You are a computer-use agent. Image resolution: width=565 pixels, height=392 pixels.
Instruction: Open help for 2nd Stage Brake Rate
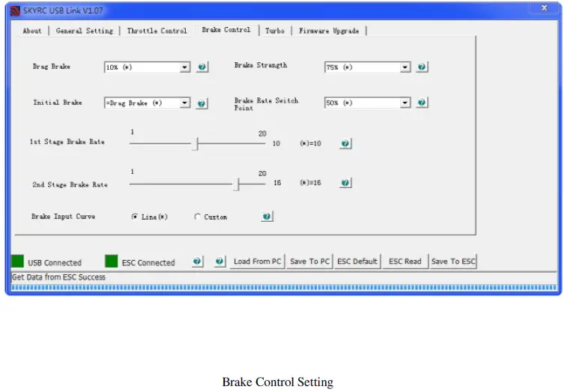345,183
